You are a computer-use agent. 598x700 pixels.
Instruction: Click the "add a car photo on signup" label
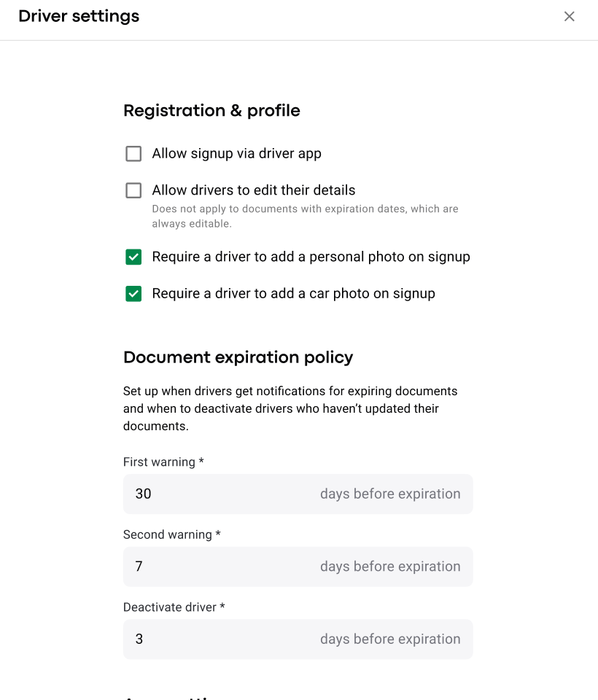coord(293,294)
